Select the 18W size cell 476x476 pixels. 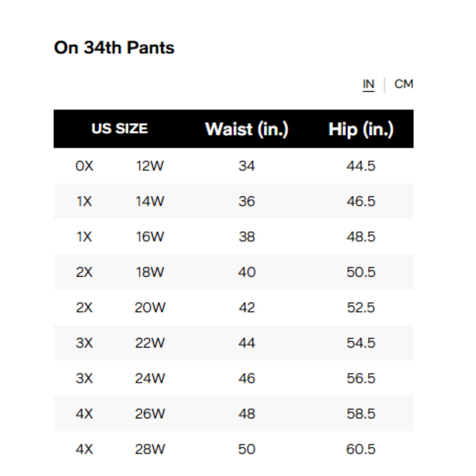click(150, 272)
